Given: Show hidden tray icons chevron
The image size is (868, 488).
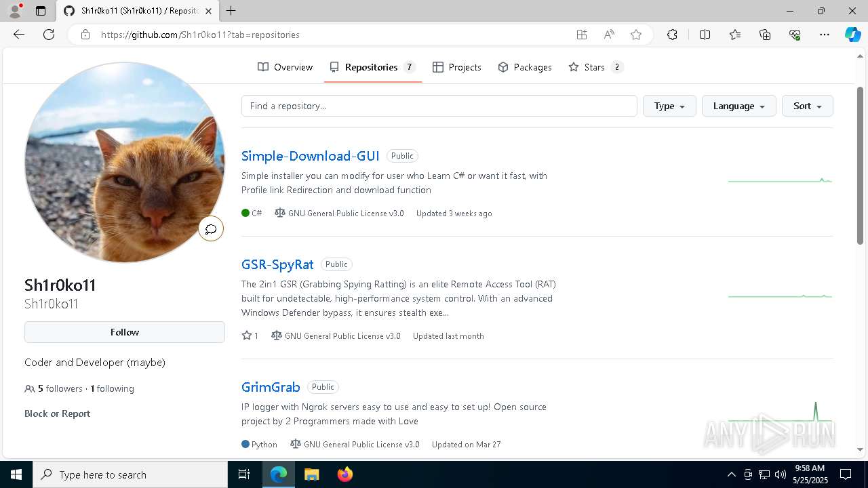Looking at the screenshot, I should click(731, 474).
